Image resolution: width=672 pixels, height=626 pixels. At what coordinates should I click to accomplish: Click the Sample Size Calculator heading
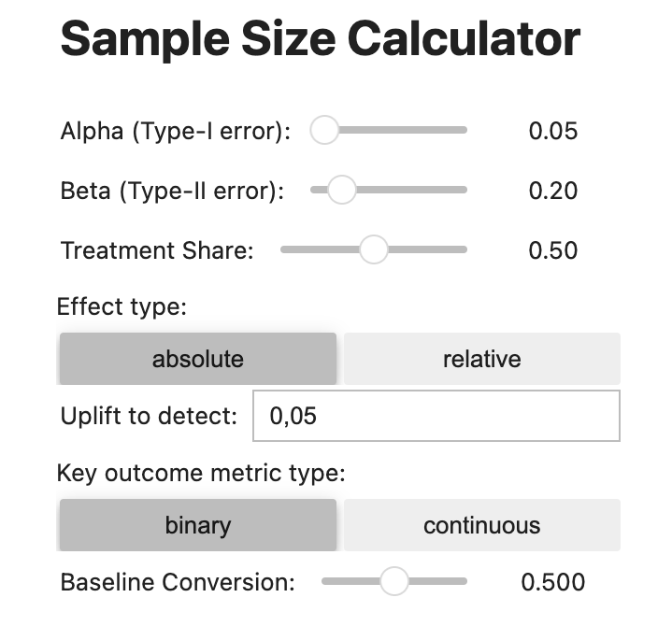[320, 39]
